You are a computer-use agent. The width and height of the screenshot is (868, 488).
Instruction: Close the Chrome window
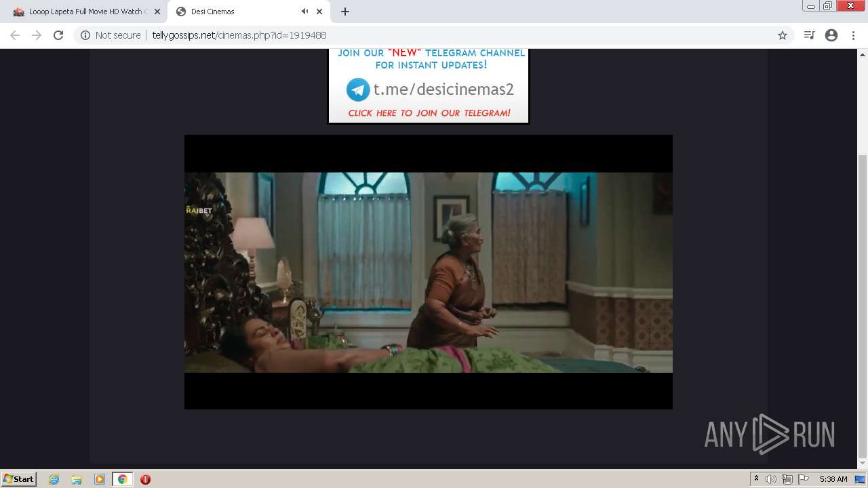pos(851,6)
